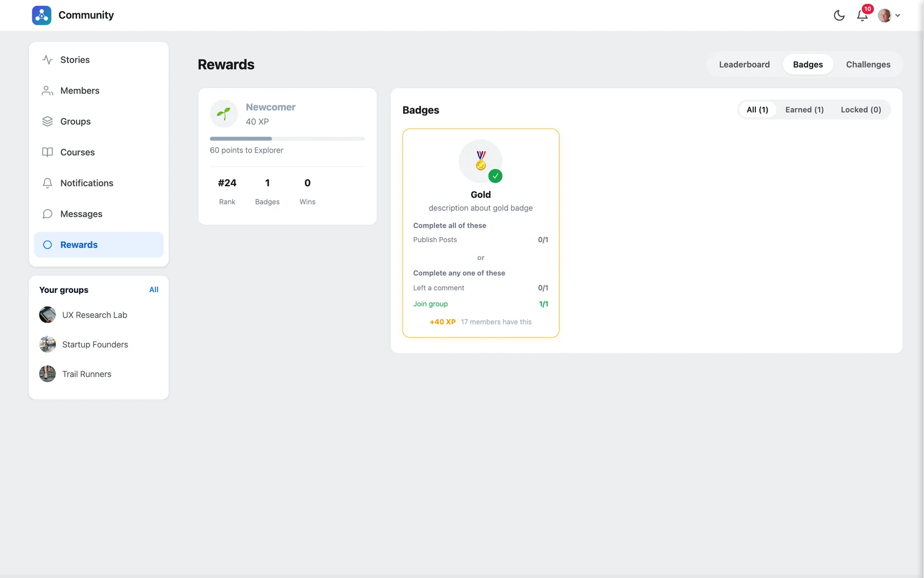Open the Startup Founders group
Image resolution: width=924 pixels, height=578 pixels.
click(95, 344)
